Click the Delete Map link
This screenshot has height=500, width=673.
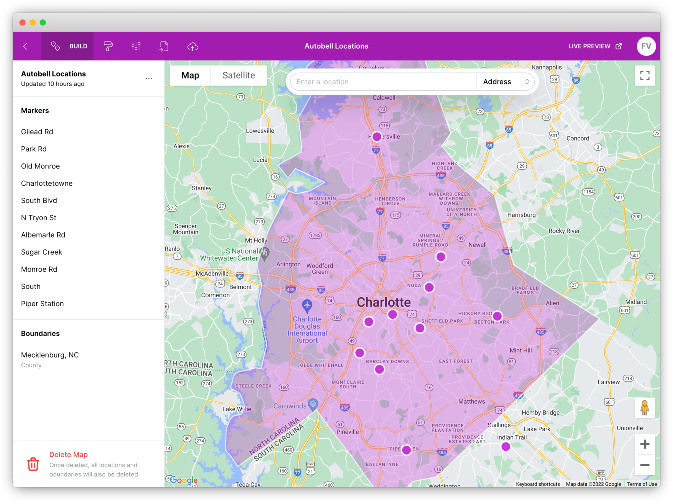pyautogui.click(x=69, y=455)
